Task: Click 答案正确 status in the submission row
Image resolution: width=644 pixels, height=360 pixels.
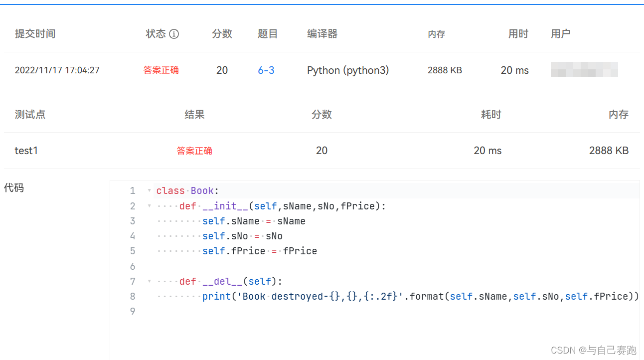Action: (161, 70)
